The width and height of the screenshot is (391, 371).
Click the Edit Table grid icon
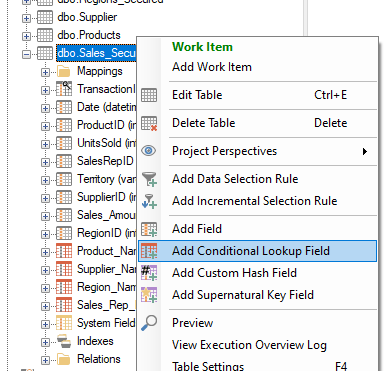[149, 95]
